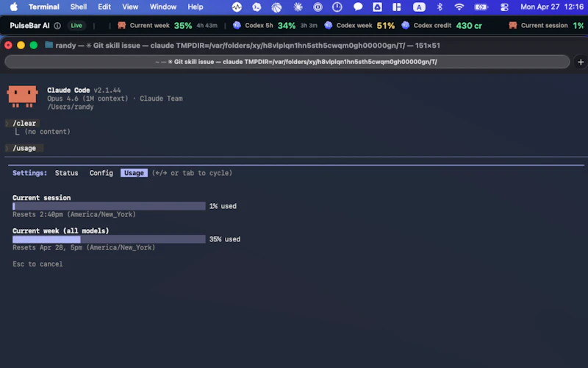Open the Apple menu
Image resolution: width=588 pixels, height=368 pixels.
[14, 7]
